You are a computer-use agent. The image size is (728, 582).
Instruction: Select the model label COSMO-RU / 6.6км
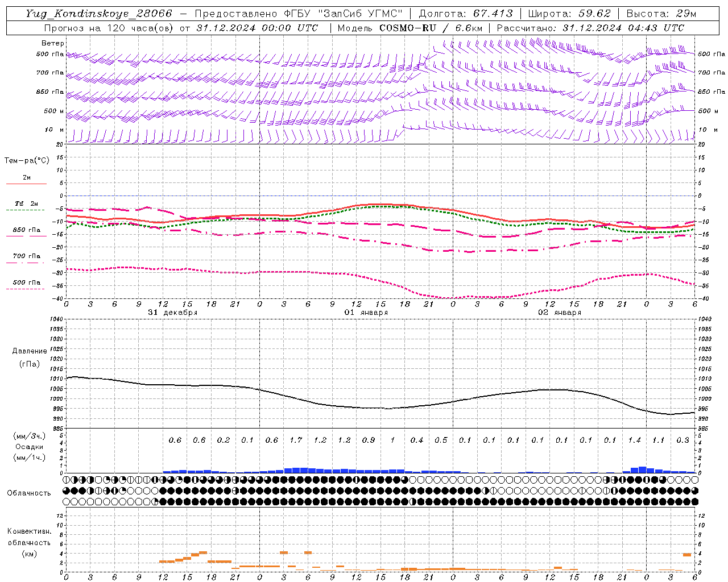pyautogui.click(x=431, y=28)
